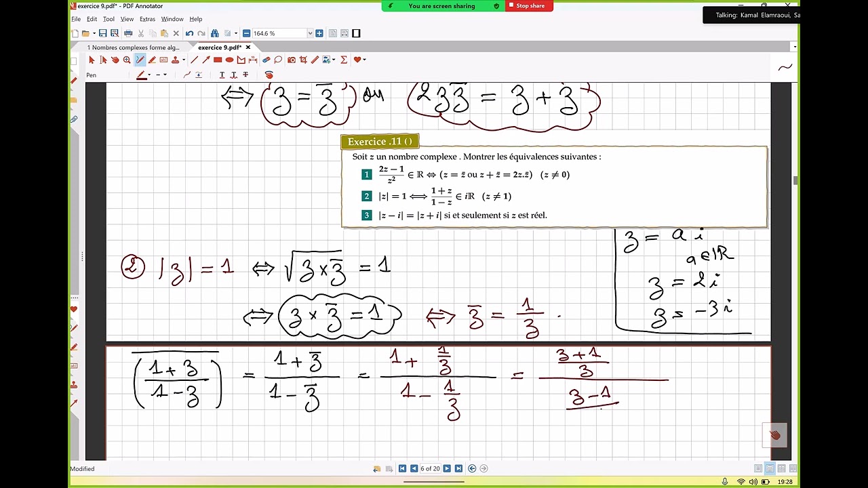
Task: Redo the last action
Action: [201, 33]
